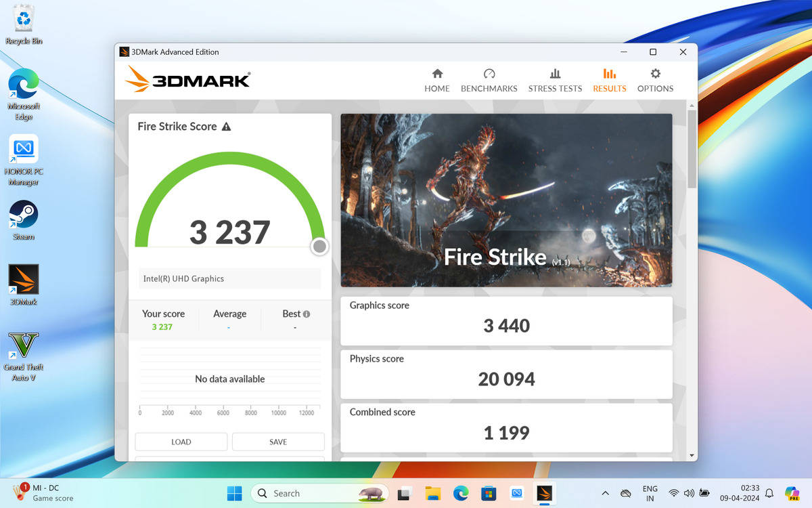Click the Grand Theft Auto V desktop shortcut
Image resolution: width=812 pixels, height=508 pixels.
point(24,356)
